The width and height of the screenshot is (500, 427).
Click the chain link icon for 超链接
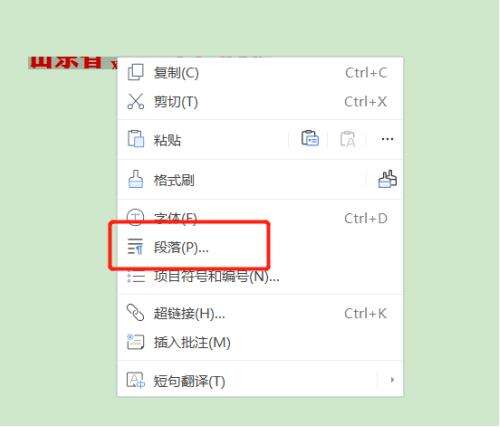click(x=136, y=313)
